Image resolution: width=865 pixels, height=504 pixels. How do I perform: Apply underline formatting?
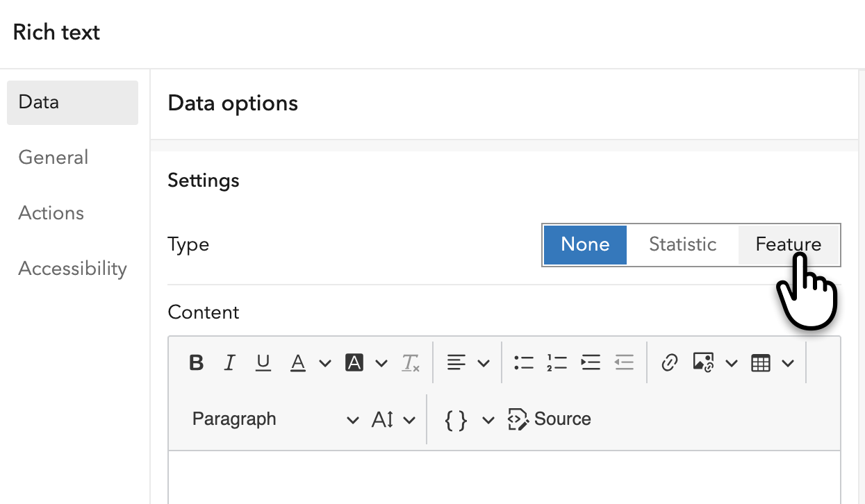point(263,362)
